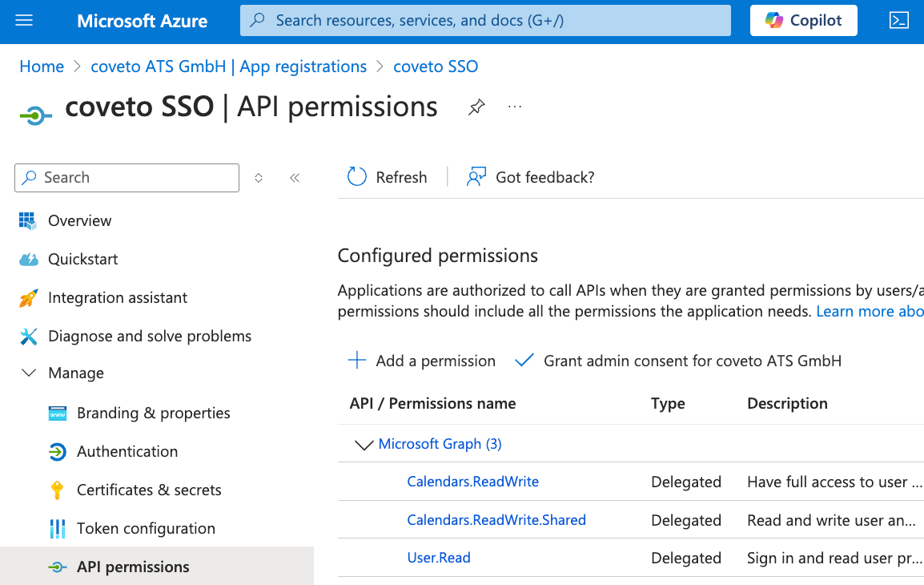Click Delegated type in Calendars.ReadWrite row
Viewport: 924px width, 585px height.
[x=686, y=482]
